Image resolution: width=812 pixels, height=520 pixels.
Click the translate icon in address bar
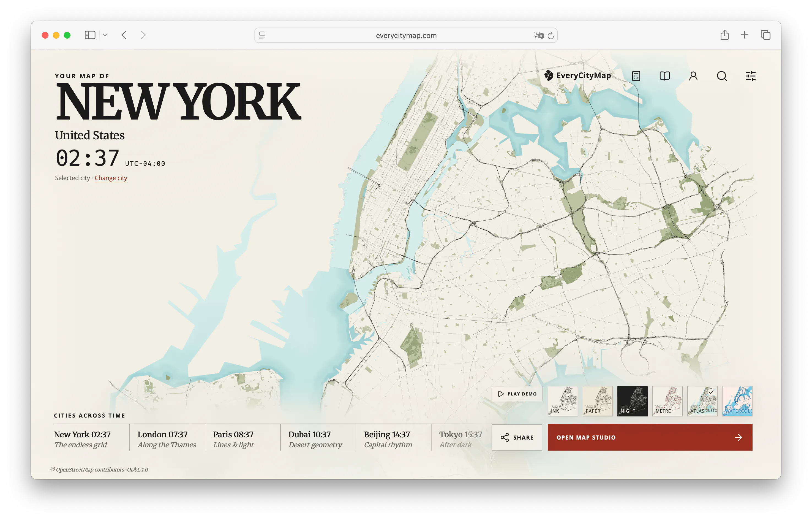point(538,35)
